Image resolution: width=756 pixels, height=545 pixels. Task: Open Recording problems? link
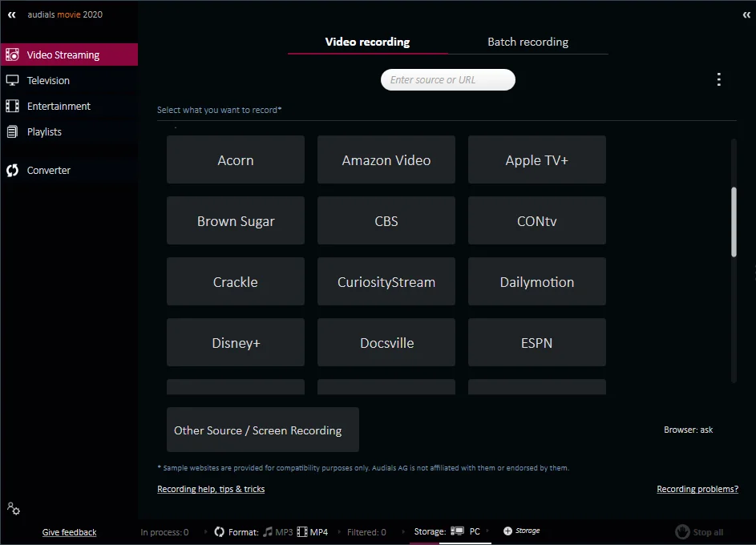pos(697,489)
